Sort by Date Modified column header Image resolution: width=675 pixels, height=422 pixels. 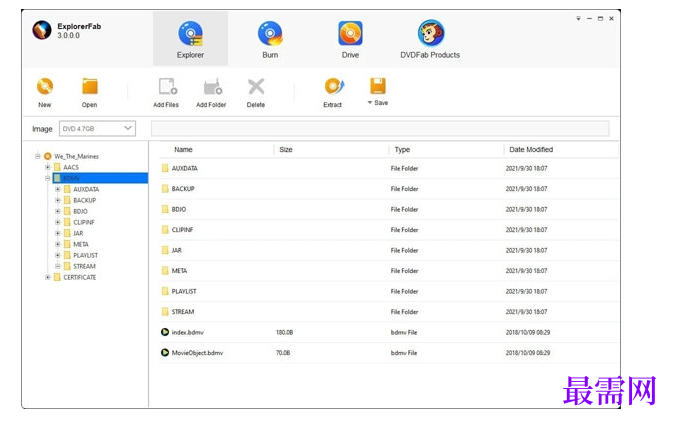tap(531, 149)
